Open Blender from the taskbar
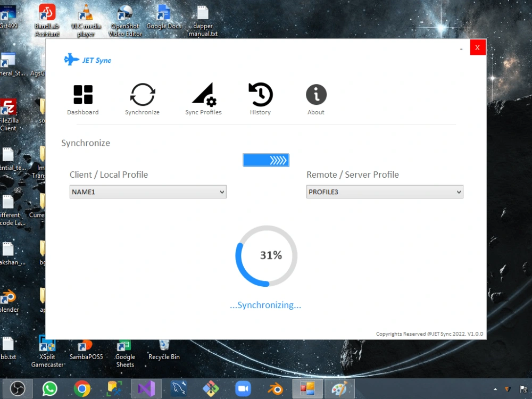This screenshot has width=532, height=399. (275, 388)
